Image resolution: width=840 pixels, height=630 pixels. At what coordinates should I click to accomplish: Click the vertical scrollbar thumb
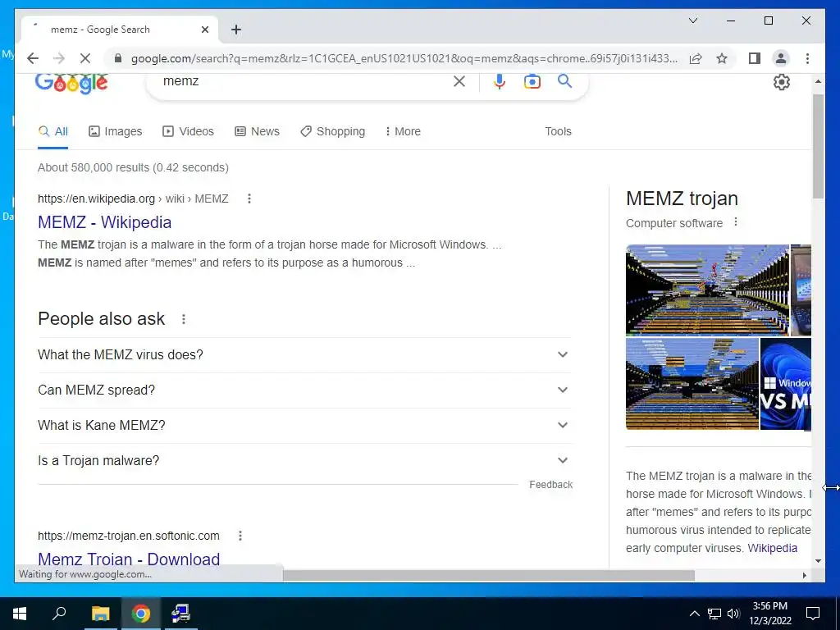(818, 146)
